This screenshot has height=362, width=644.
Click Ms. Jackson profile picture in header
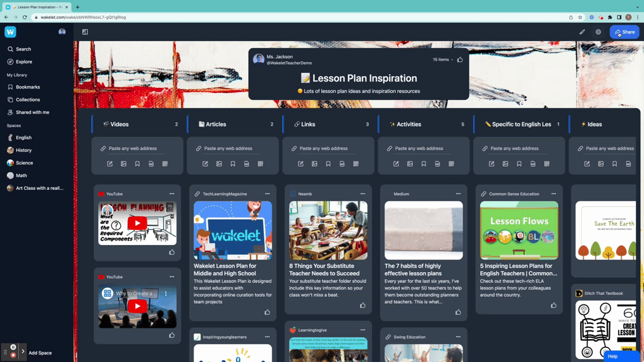[x=258, y=59]
